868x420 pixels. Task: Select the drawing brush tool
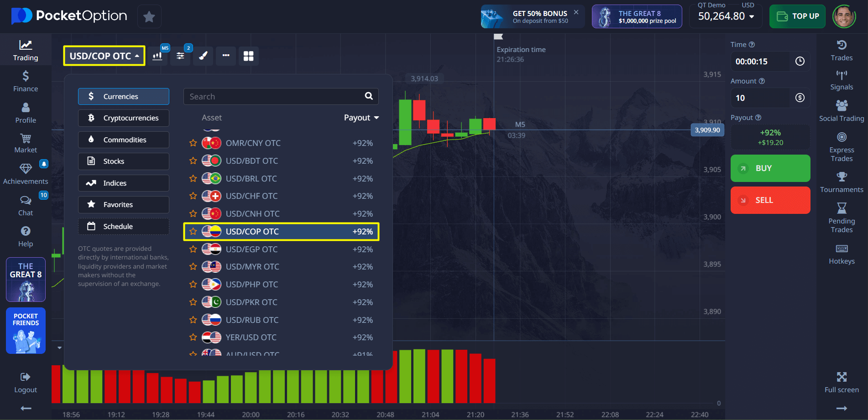(x=203, y=56)
